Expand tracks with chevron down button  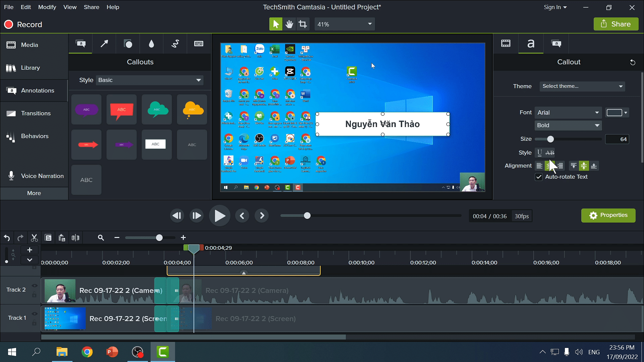30,260
